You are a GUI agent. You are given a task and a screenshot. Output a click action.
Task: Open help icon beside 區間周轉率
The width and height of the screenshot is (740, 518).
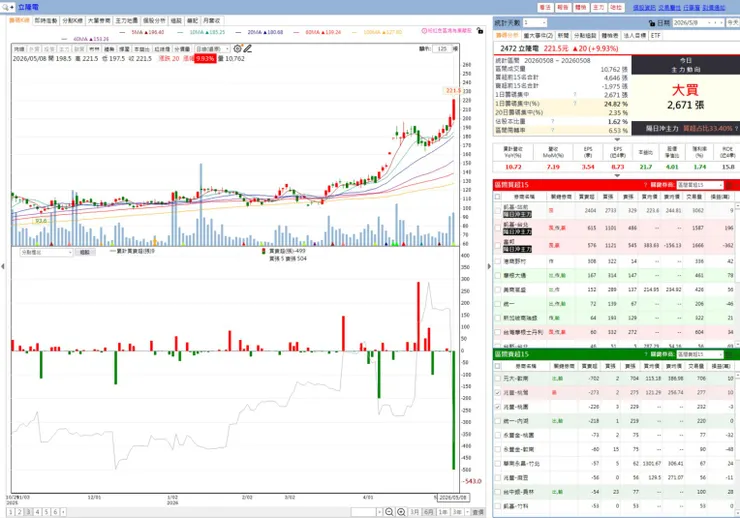(x=552, y=130)
